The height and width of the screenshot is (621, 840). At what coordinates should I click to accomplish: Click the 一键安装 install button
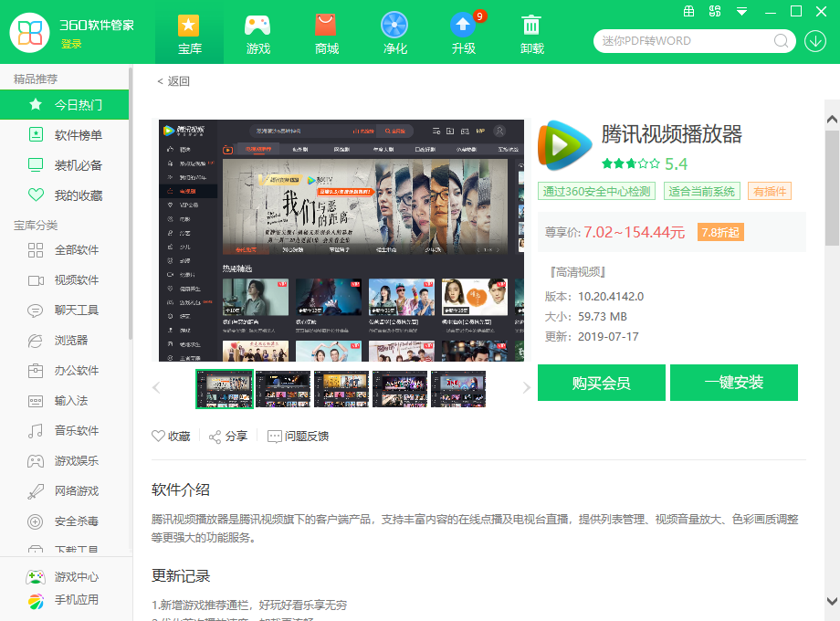pyautogui.click(x=734, y=383)
